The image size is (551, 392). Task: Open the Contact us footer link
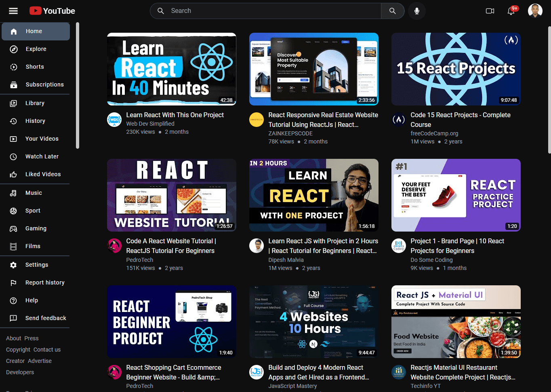[x=47, y=350]
